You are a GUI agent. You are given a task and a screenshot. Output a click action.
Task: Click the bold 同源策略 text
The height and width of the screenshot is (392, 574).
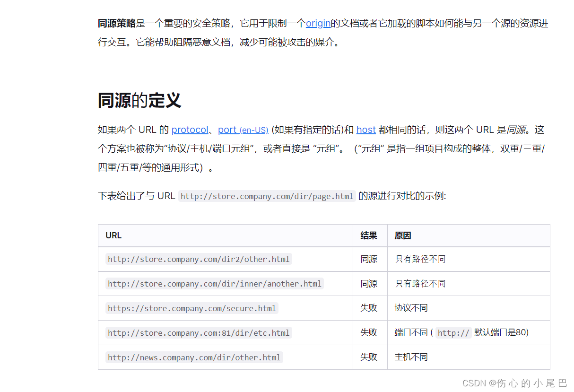[117, 23]
